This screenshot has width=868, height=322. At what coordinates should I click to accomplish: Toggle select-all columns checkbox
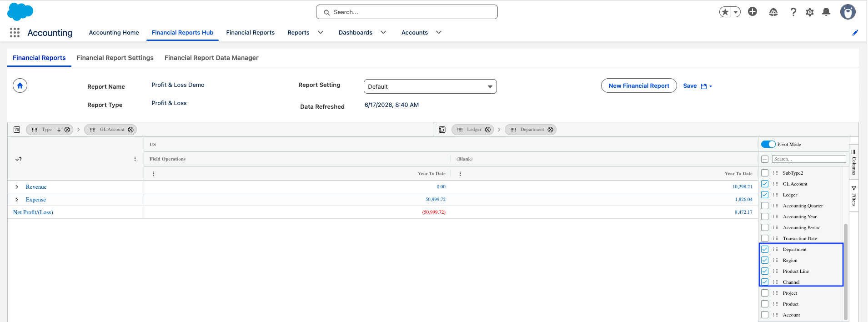(x=765, y=159)
